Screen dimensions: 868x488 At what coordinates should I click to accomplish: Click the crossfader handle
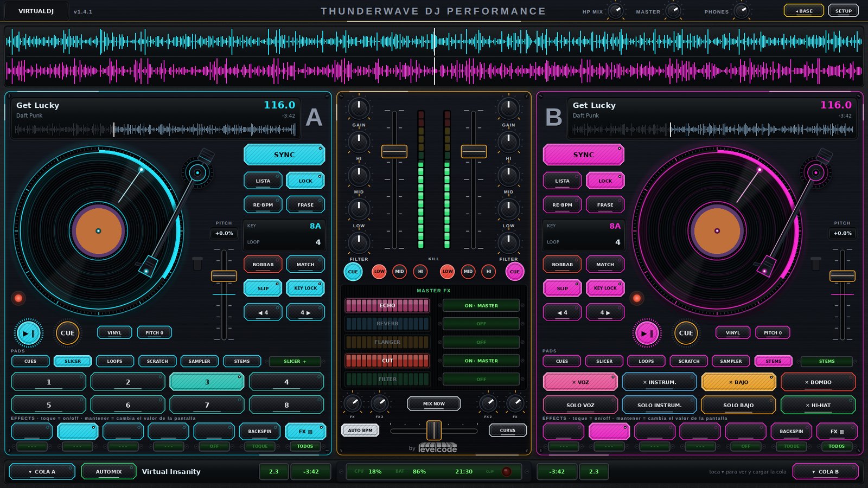pyautogui.click(x=434, y=431)
